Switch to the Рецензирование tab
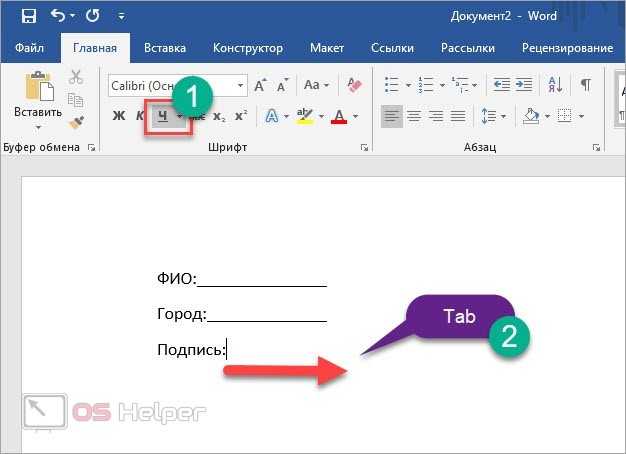 (567, 48)
